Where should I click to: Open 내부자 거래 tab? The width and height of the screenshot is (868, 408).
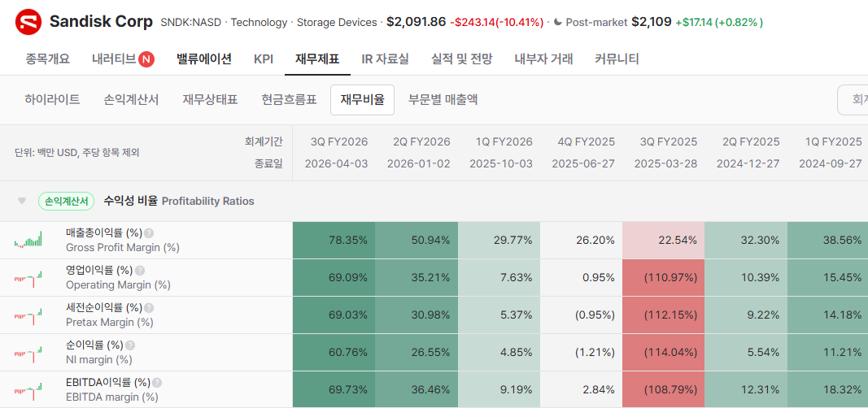pos(543,59)
